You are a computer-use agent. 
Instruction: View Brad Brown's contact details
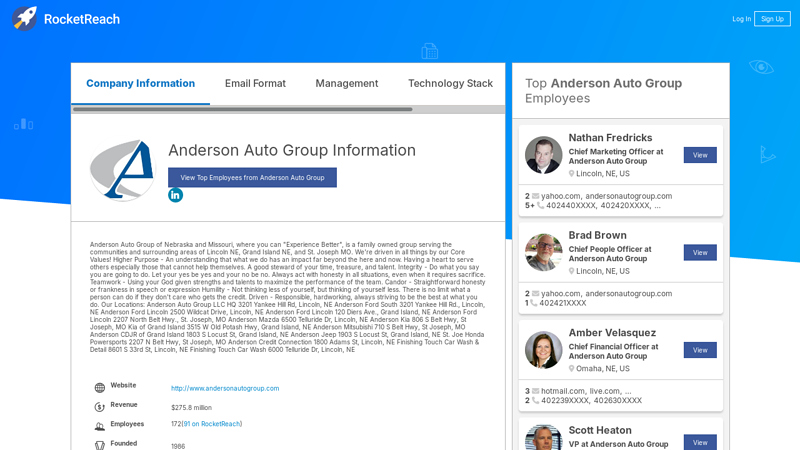click(x=700, y=253)
